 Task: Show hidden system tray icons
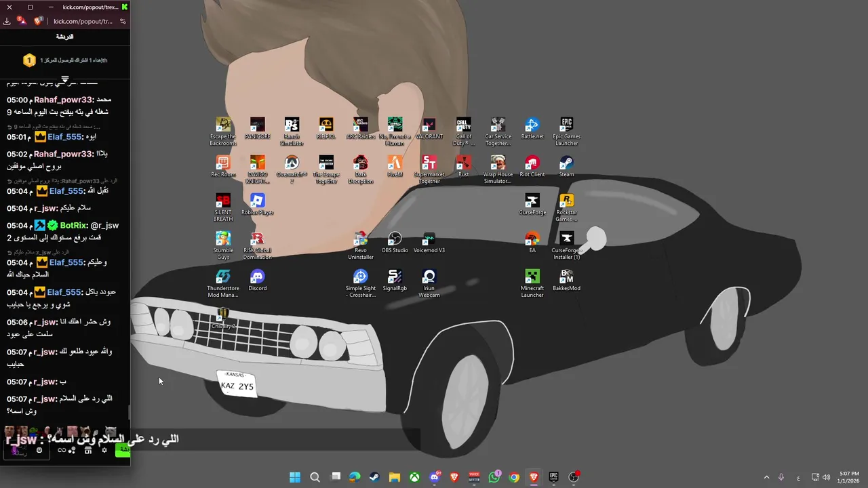766,477
